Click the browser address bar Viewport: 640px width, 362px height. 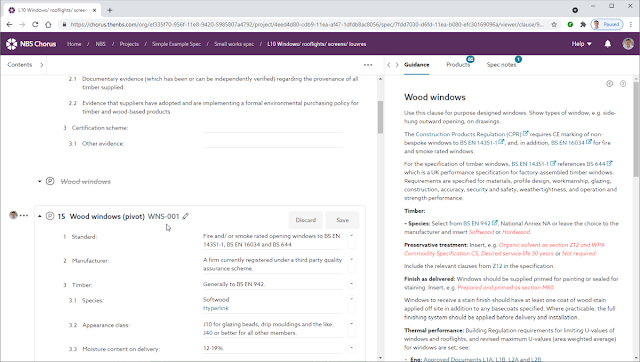pyautogui.click(x=306, y=24)
